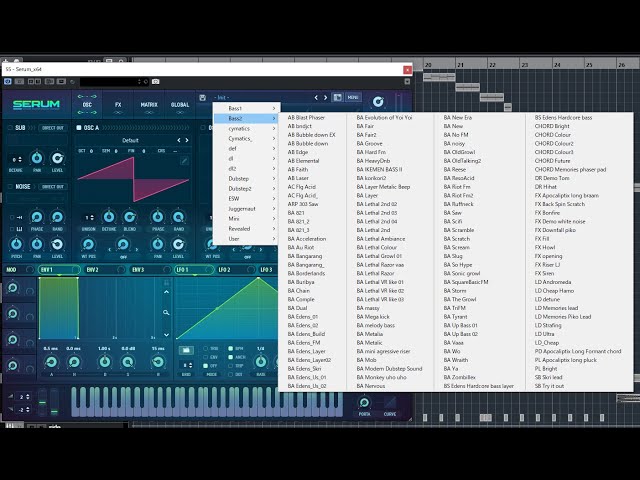Viewport: 640px width, 480px height.
Task: Open the MENU button
Action: [x=353, y=98]
